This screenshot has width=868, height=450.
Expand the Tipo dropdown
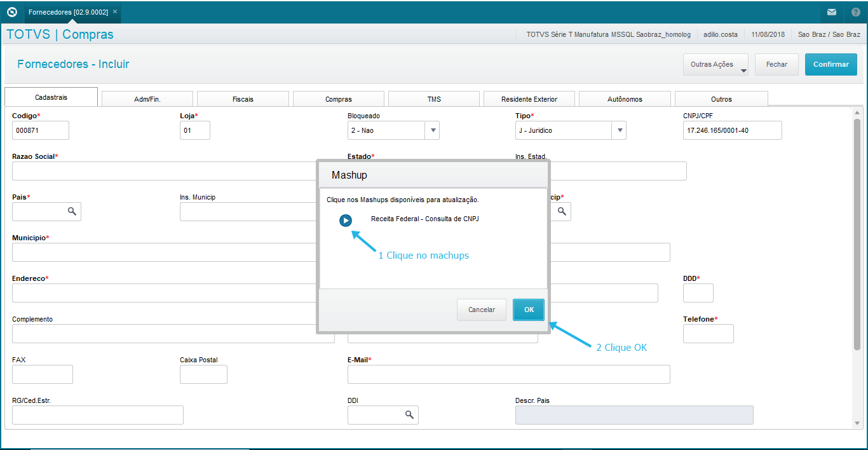click(x=620, y=130)
